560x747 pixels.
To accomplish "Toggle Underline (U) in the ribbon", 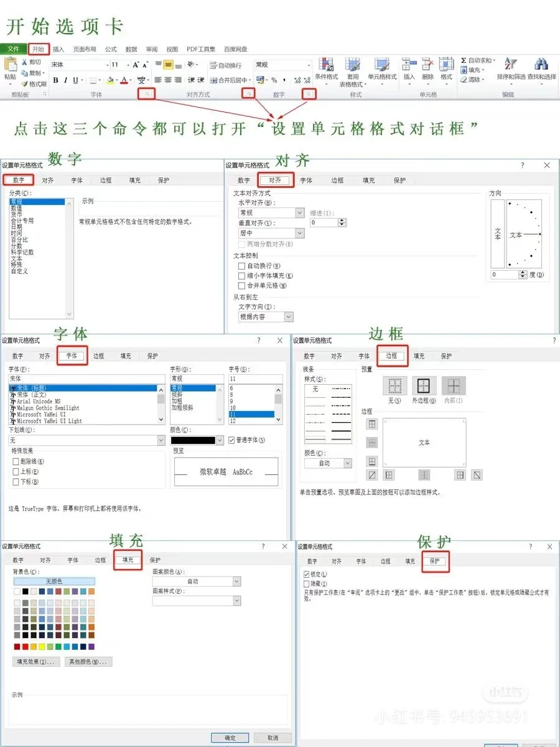I will pos(75,80).
